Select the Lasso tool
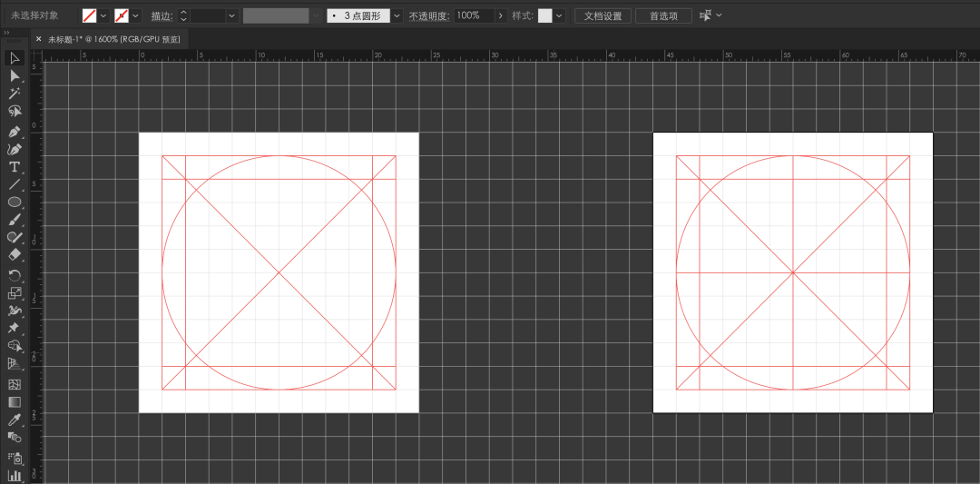 (15, 112)
